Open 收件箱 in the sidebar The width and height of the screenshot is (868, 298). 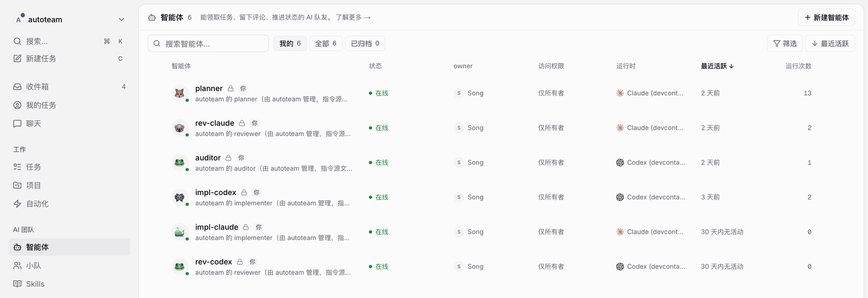(x=69, y=87)
